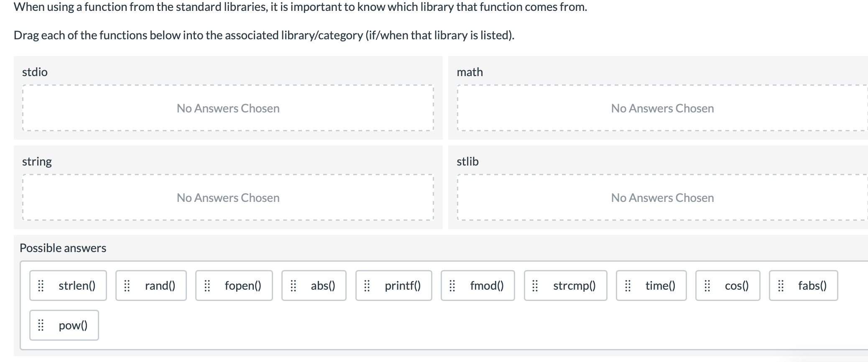Click the drag handle on the strlen() chip
Viewport: 868px width, 362px height.
pos(41,286)
